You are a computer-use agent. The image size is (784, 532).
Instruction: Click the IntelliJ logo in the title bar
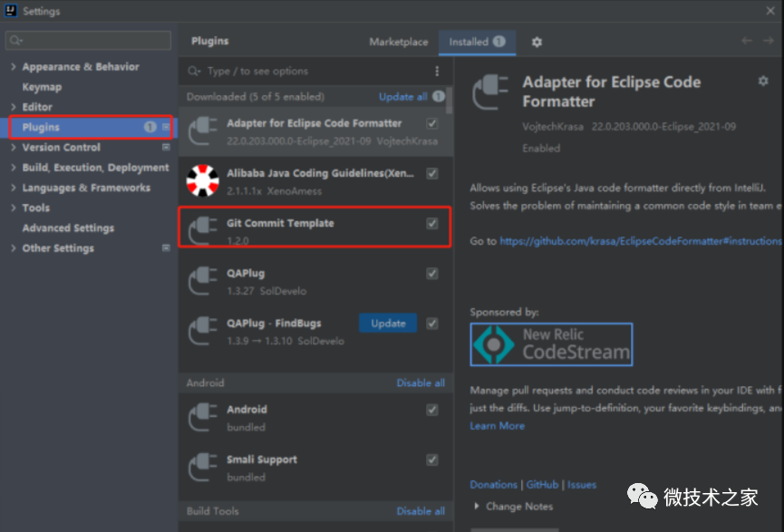[11, 11]
